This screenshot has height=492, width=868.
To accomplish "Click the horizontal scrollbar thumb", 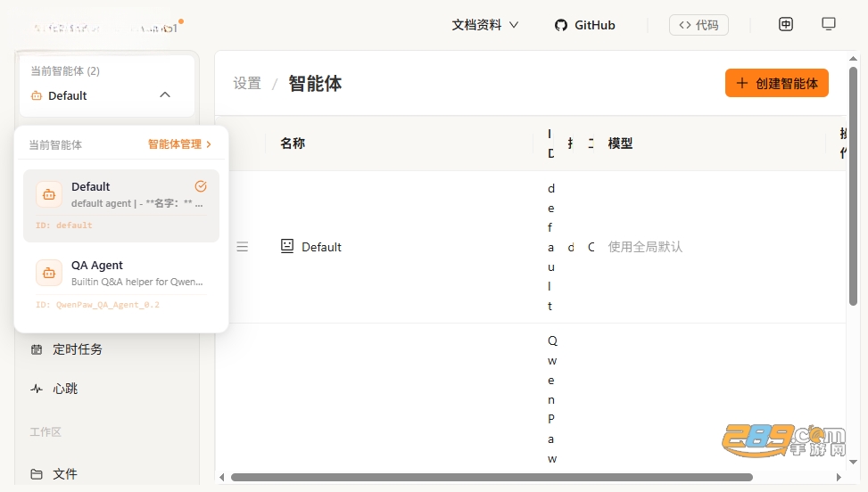I will point(492,477).
